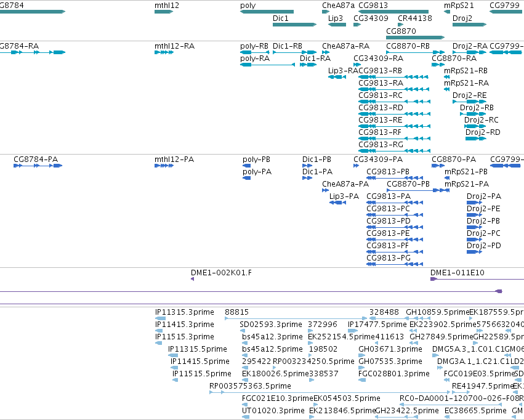This screenshot has height=420, width=524.
Task: Select the Dic1-RB transcript label
Action: point(288,46)
